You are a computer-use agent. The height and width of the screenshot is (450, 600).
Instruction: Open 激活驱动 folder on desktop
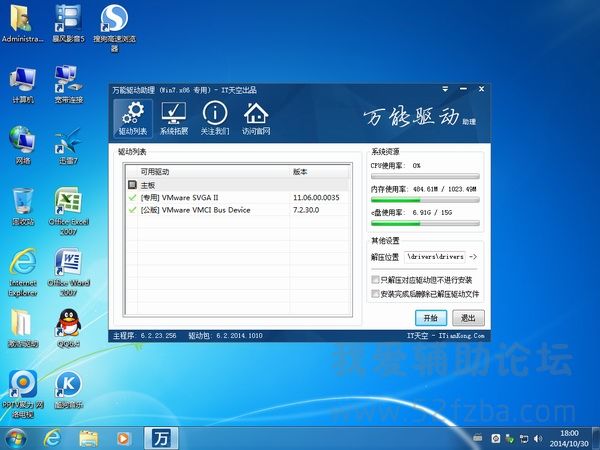coord(23,328)
